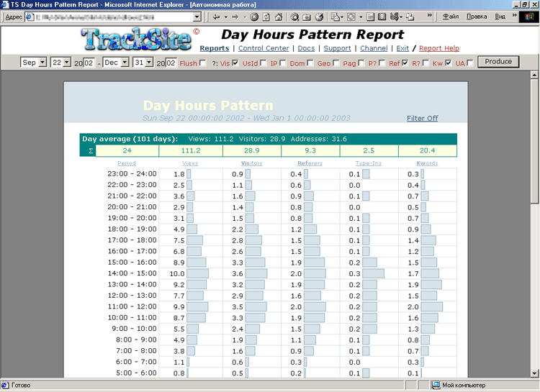Open the Docs link
The width and height of the screenshot is (540, 392).
pyautogui.click(x=306, y=48)
